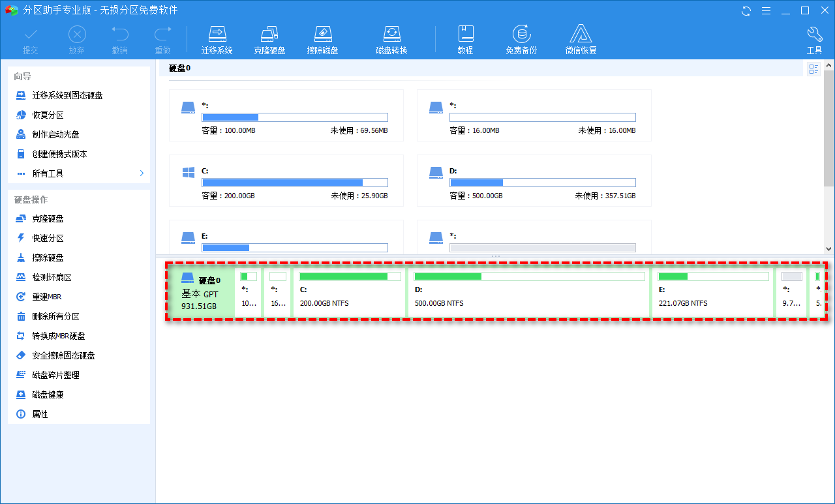Expand the 所有工具 submenu arrow
This screenshot has width=835, height=504.
pos(142,173)
